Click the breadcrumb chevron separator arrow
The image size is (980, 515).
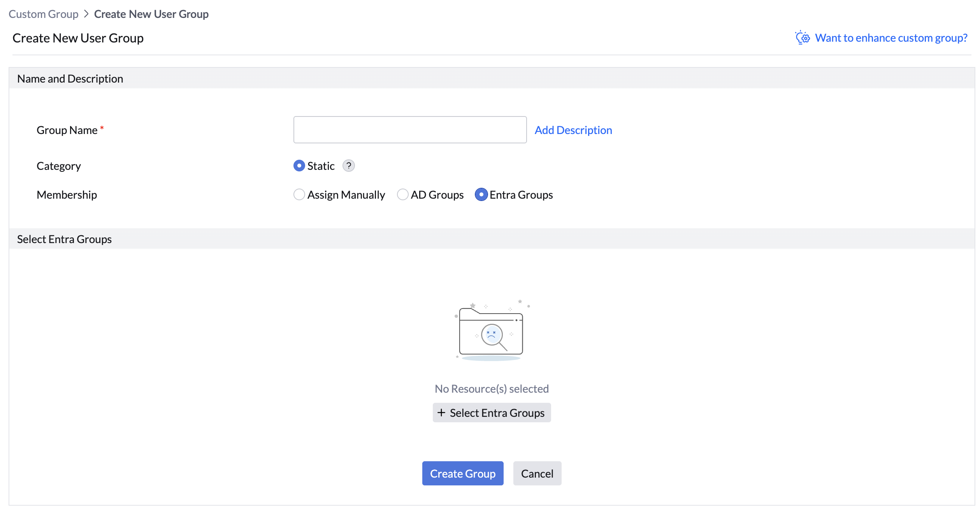coord(86,14)
